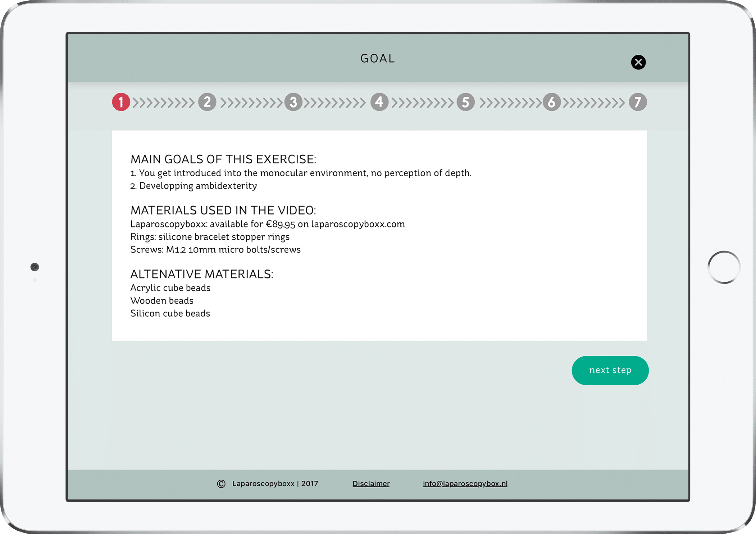The height and width of the screenshot is (534, 756).
Task: Click the Laparoscopyboxx | 2017 footer text
Action: coord(275,484)
